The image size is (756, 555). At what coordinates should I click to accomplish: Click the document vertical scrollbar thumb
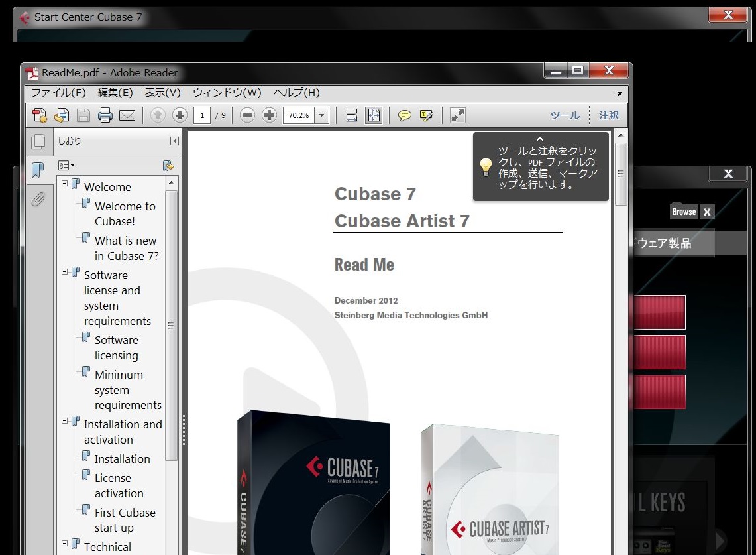point(621,174)
